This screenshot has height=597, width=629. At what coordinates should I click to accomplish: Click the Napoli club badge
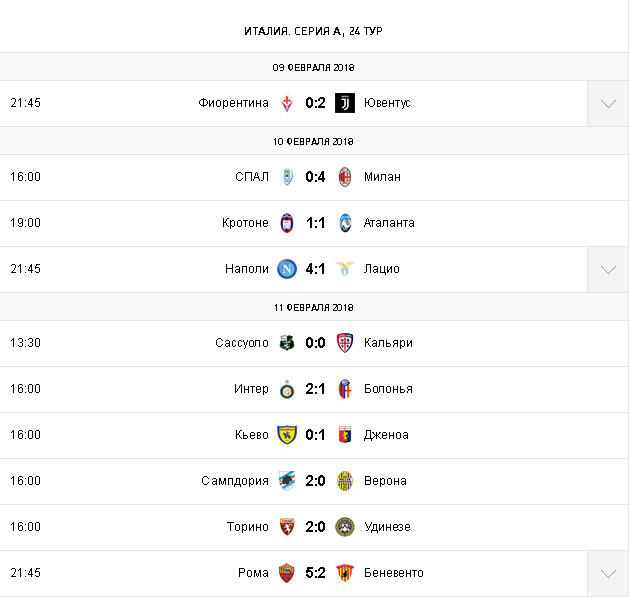coord(287,269)
